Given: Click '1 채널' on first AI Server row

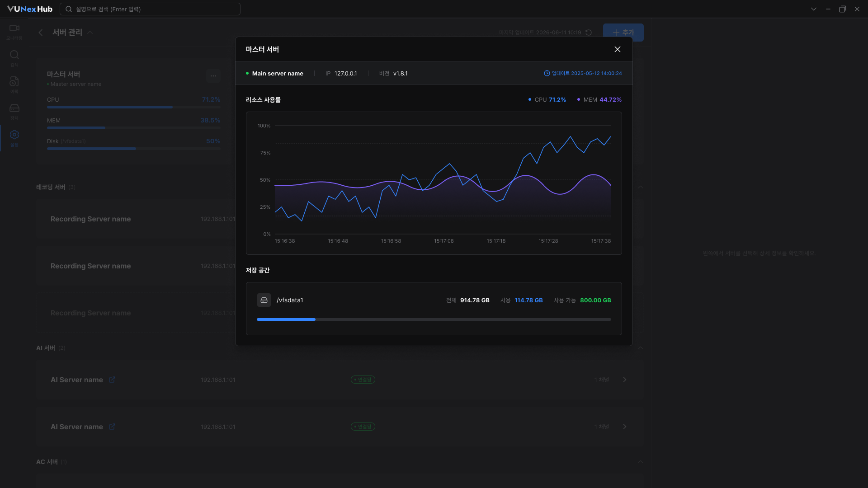Looking at the screenshot, I should coord(602,380).
